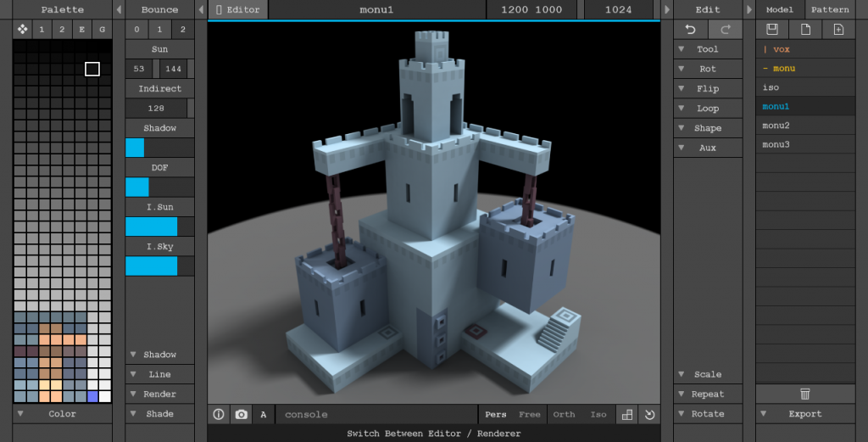Viewport: 868px width, 442px height.
Task: Expand the Color section under Palette
Action: coord(62,414)
